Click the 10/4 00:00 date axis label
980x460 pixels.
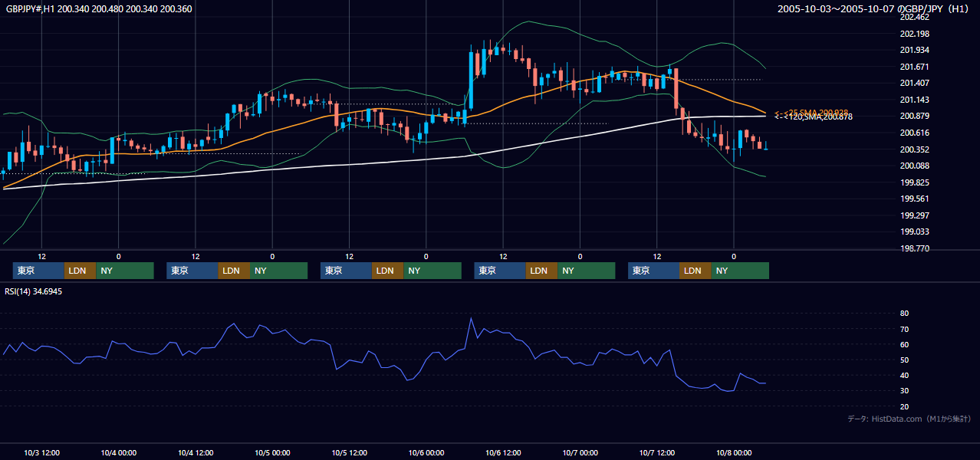119,453
